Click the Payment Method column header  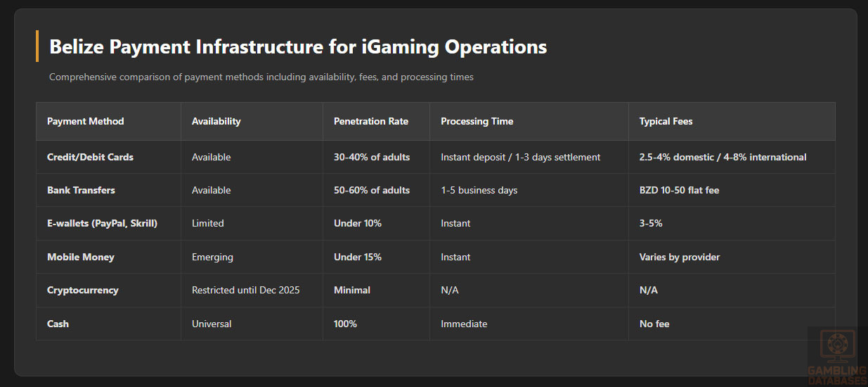click(x=86, y=121)
